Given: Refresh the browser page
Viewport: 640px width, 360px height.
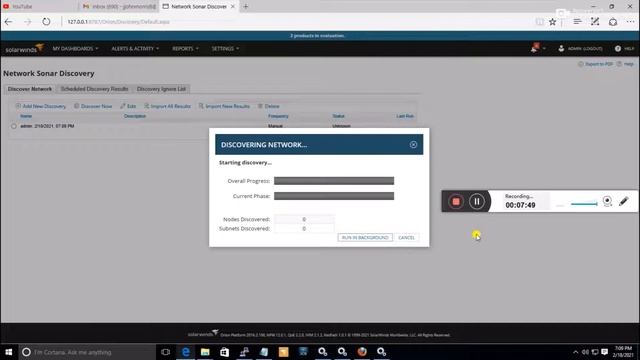Looking at the screenshot, I should (46, 22).
